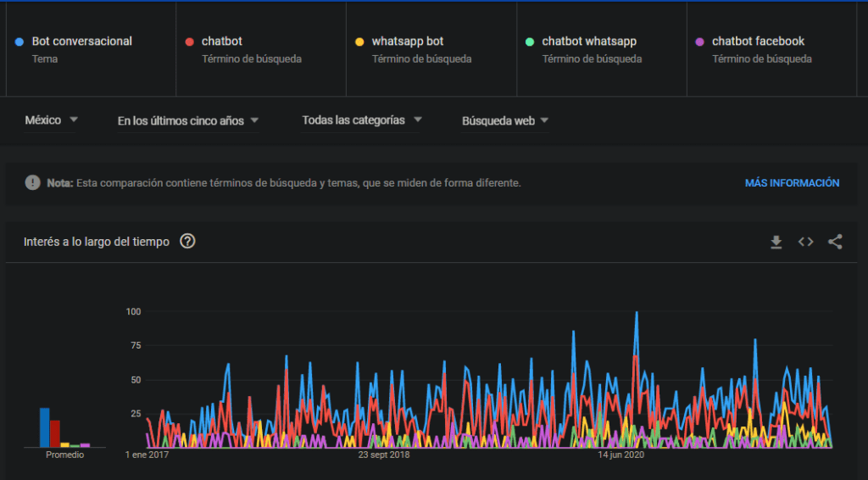Click the blue average bar in Promedio

[x=44, y=427]
